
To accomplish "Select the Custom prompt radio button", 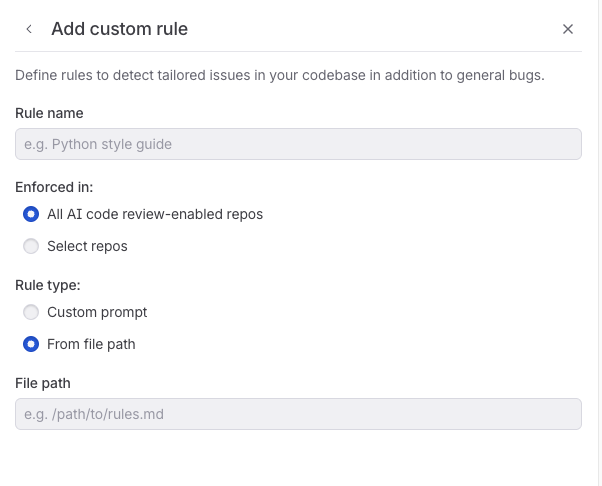I will pos(31,312).
